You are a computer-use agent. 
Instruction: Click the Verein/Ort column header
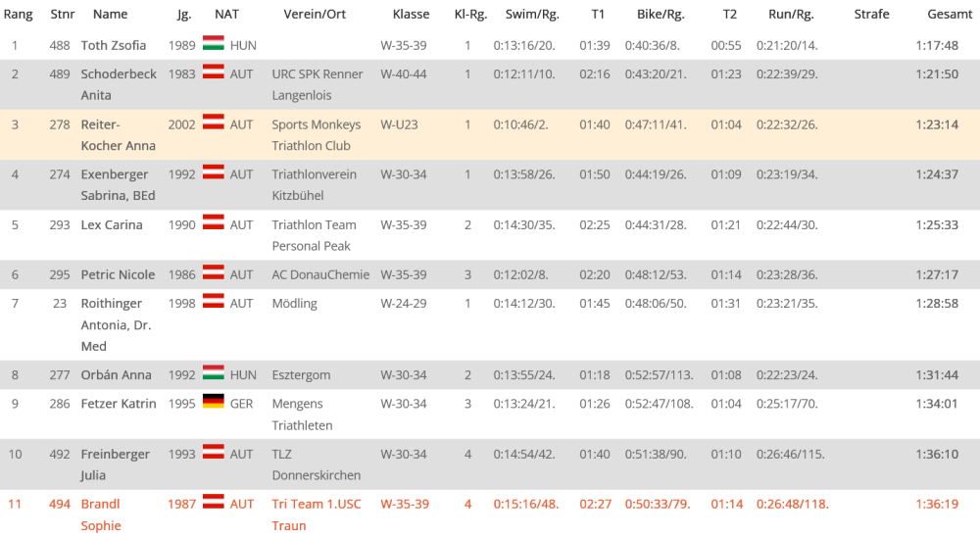tap(315, 15)
